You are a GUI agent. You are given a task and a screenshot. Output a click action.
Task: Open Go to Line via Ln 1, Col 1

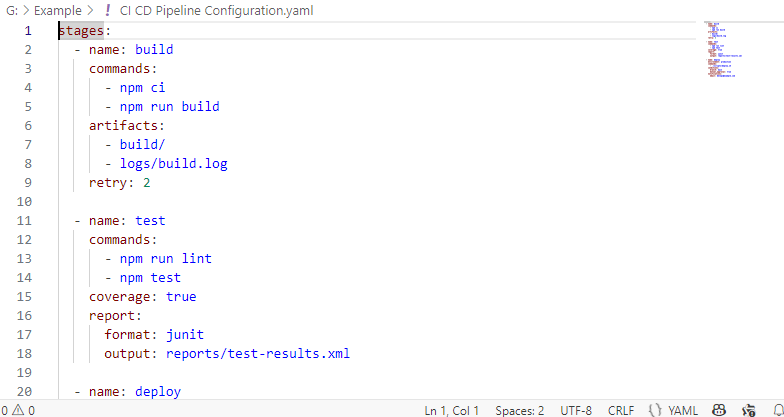[452, 410]
